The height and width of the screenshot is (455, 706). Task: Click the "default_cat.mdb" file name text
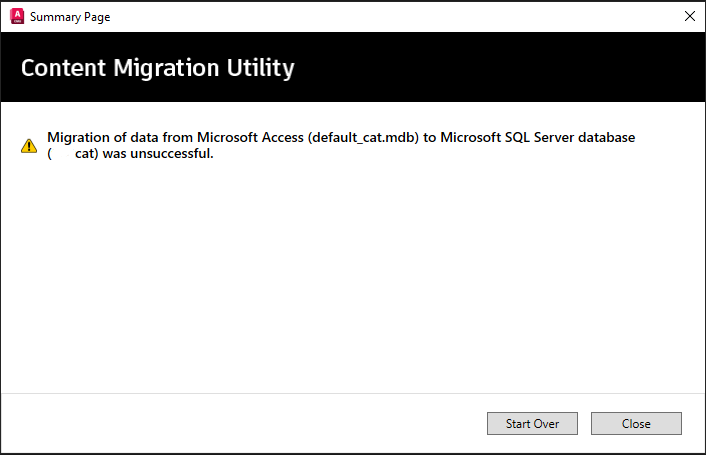coord(362,137)
